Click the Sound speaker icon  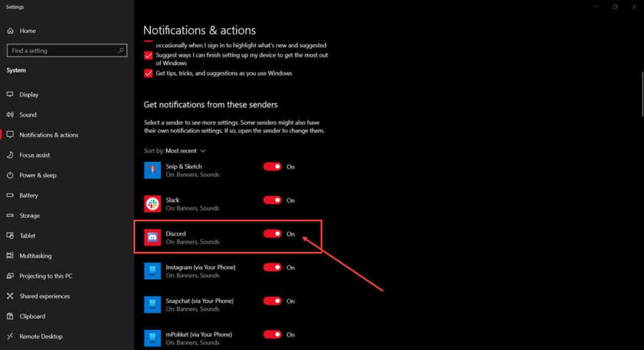click(10, 115)
